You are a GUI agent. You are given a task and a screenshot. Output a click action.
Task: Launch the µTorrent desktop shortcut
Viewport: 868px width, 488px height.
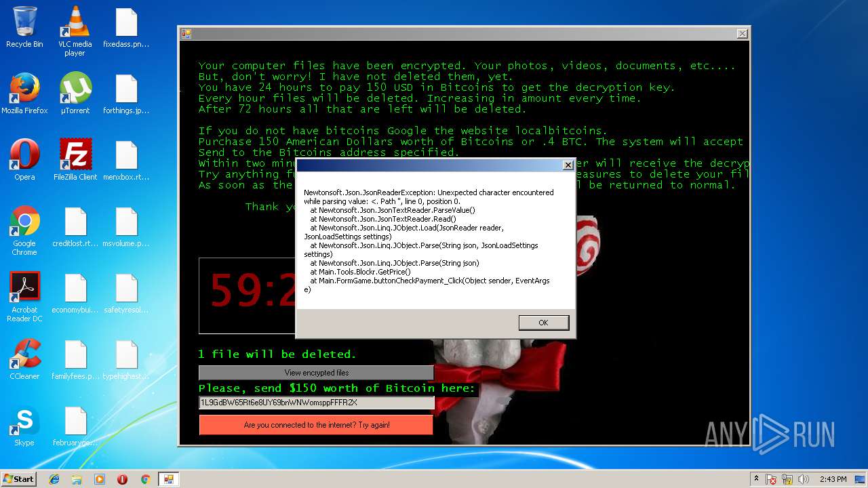pos(75,94)
